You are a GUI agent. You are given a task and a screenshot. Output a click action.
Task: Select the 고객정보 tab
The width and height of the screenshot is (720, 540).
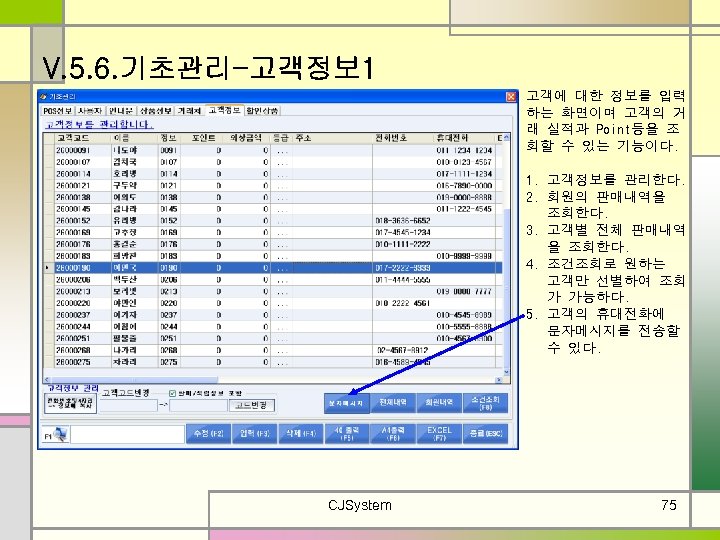click(x=224, y=110)
